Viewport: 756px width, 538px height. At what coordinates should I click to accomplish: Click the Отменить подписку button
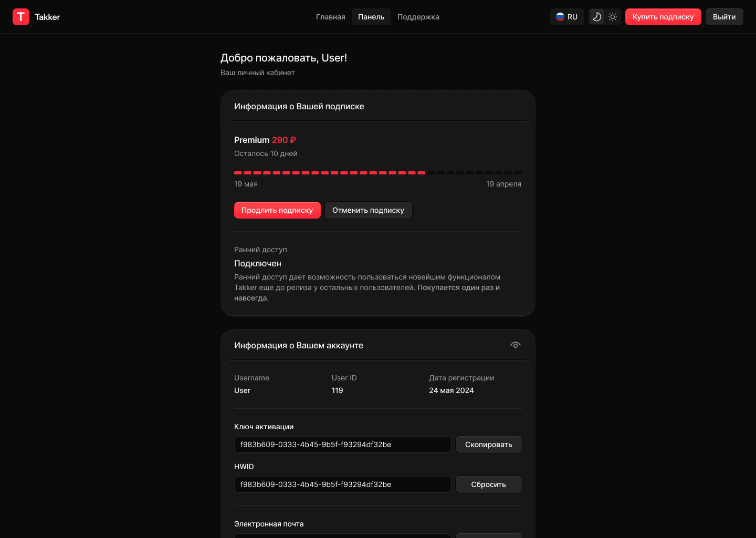click(369, 210)
